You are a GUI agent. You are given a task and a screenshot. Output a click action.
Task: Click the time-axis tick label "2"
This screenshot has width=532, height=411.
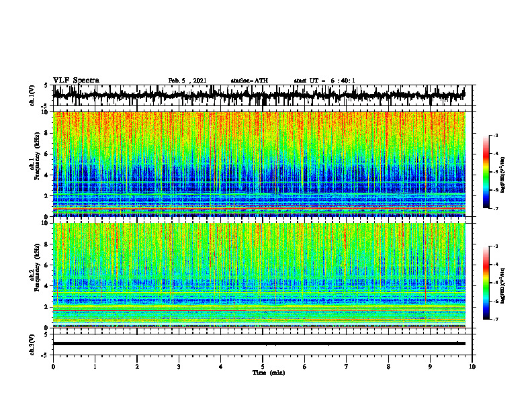pyautogui.click(x=137, y=367)
